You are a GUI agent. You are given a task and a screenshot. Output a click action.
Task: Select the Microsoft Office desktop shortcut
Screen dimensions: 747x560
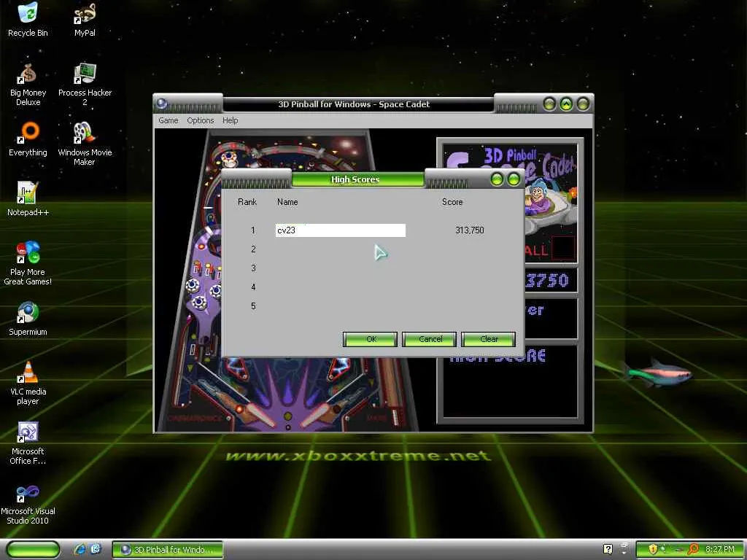pyautogui.click(x=28, y=443)
